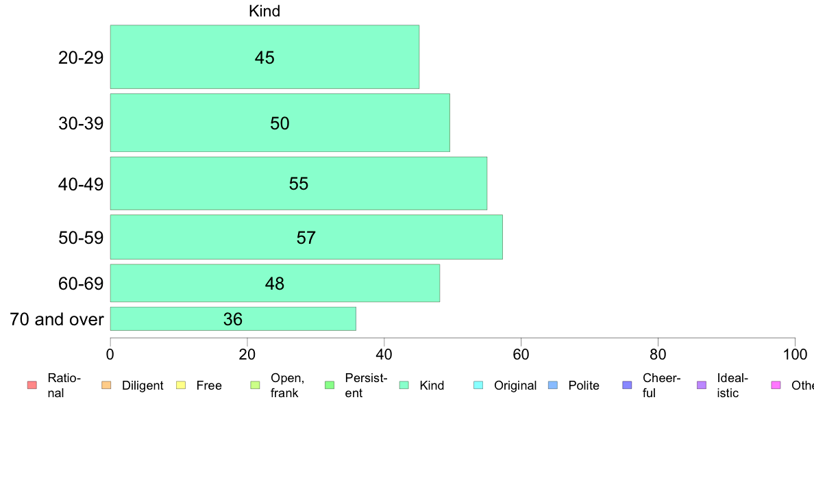Click the Kind chart title
This screenshot has width=814, height=504.
264,11
